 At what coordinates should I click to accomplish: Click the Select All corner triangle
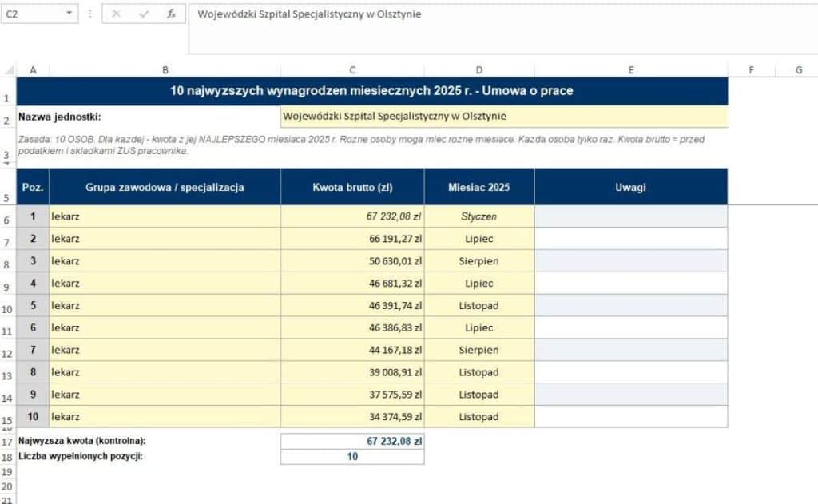9,70
